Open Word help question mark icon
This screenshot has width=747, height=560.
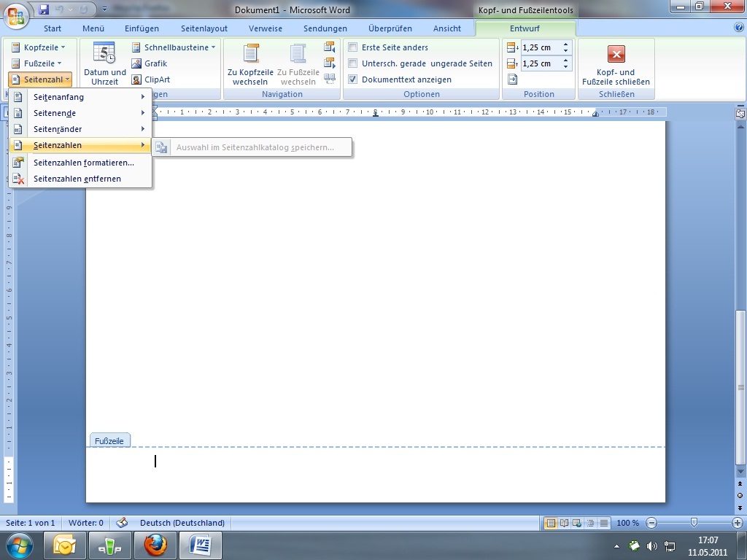click(739, 28)
